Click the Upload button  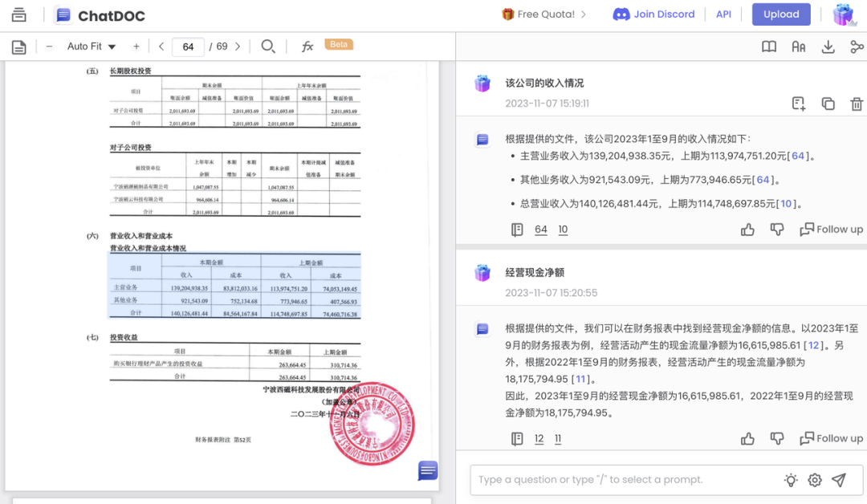coord(780,14)
